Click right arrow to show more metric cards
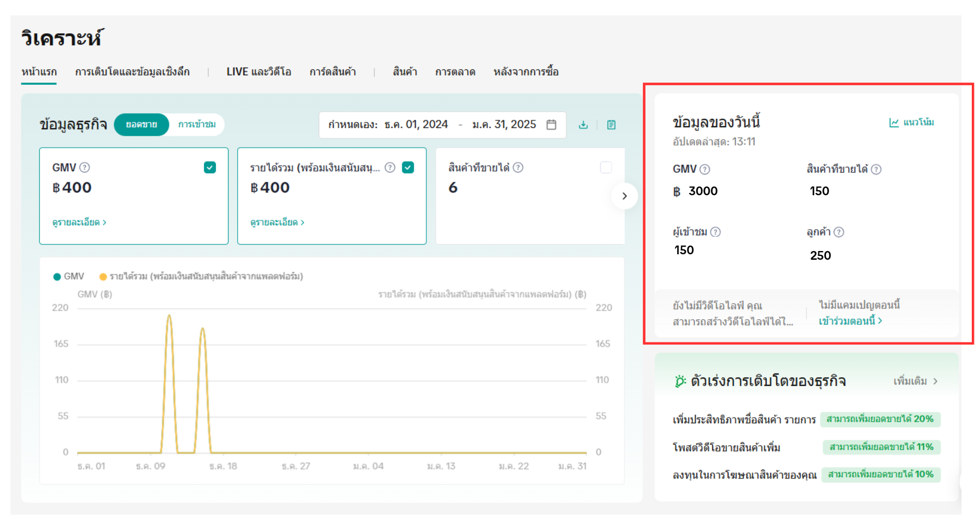The height and width of the screenshot is (525, 980). coord(624,196)
